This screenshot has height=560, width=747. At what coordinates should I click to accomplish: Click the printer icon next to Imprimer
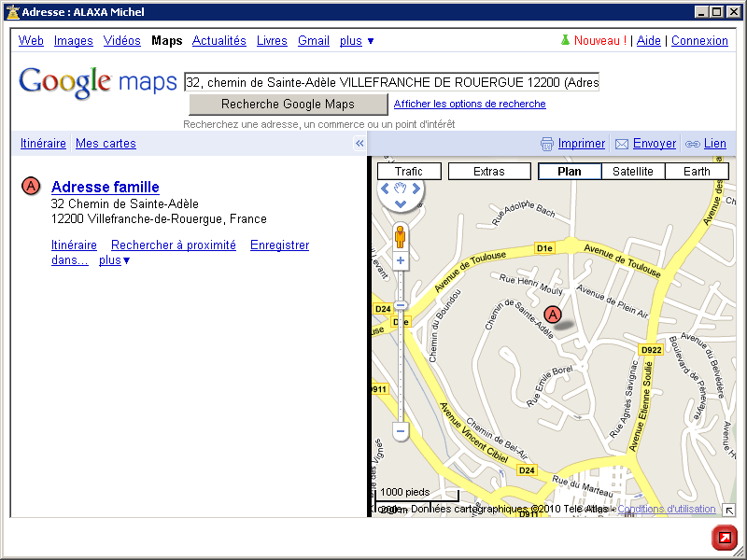547,144
